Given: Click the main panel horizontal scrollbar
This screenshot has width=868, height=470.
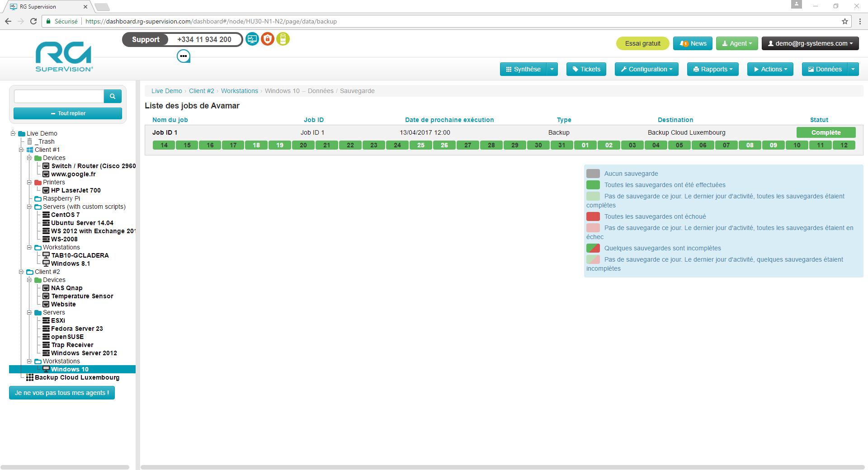Looking at the screenshot, I should click(503, 467).
